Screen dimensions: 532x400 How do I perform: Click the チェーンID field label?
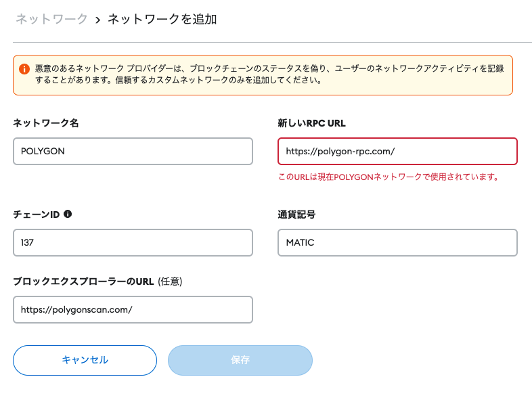pyautogui.click(x=37, y=215)
